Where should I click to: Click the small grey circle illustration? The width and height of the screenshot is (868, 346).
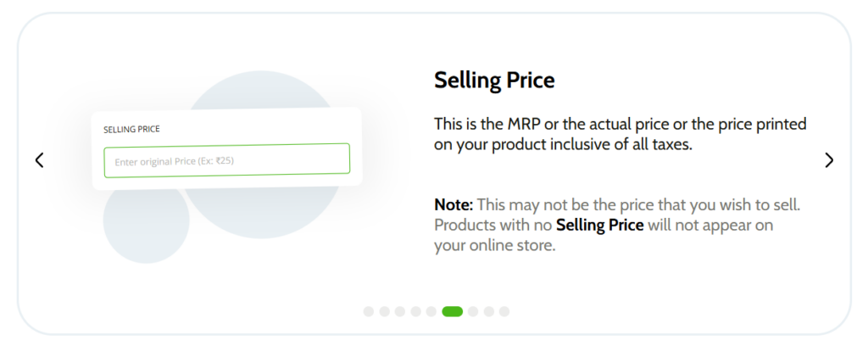146,220
